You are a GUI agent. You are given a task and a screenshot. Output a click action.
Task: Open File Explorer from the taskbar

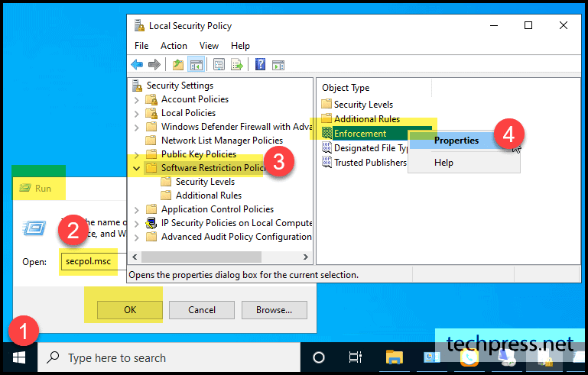click(x=395, y=357)
